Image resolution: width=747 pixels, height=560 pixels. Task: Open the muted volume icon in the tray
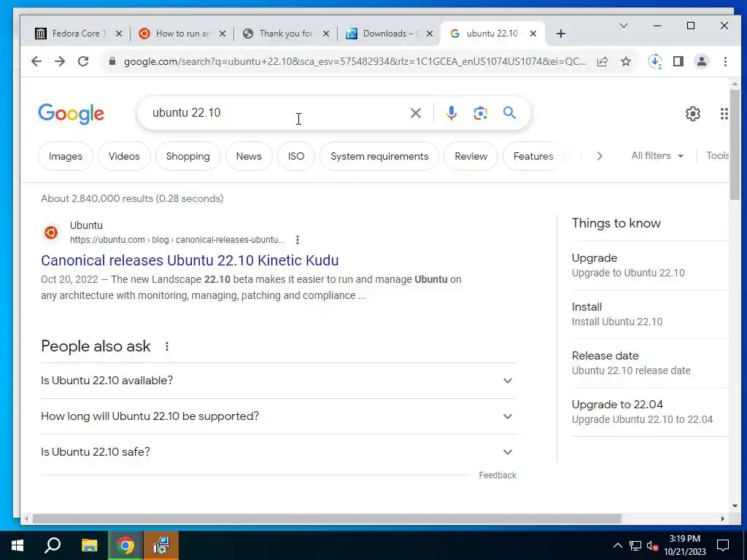tap(653, 545)
